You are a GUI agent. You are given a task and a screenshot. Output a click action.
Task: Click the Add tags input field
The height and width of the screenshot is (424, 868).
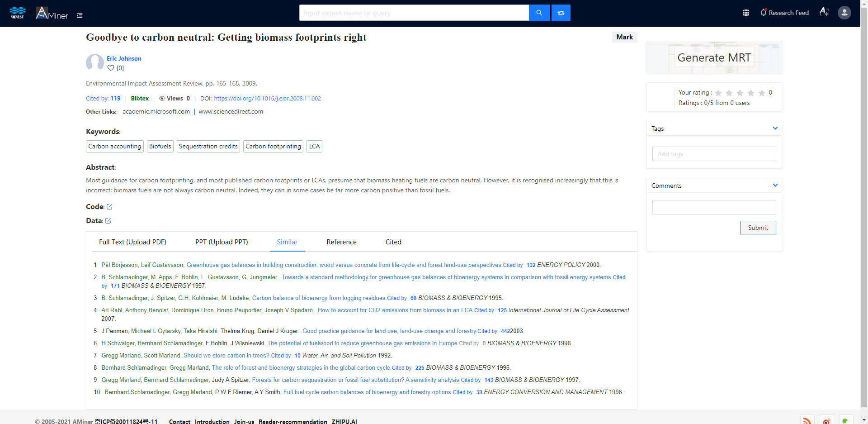[714, 154]
